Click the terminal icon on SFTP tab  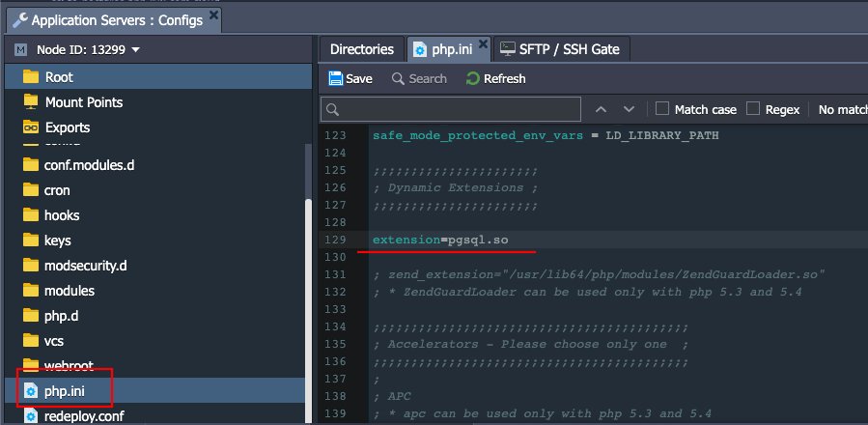(x=508, y=48)
